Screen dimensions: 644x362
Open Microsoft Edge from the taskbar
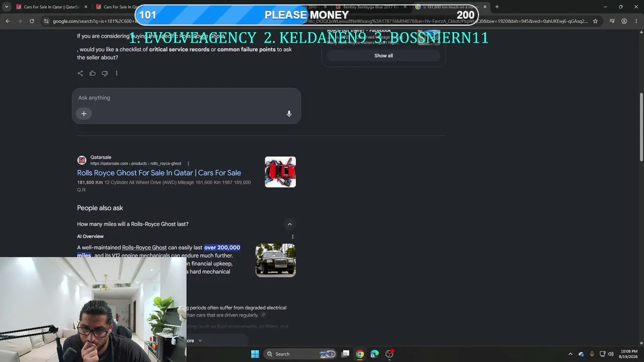[x=374, y=354]
